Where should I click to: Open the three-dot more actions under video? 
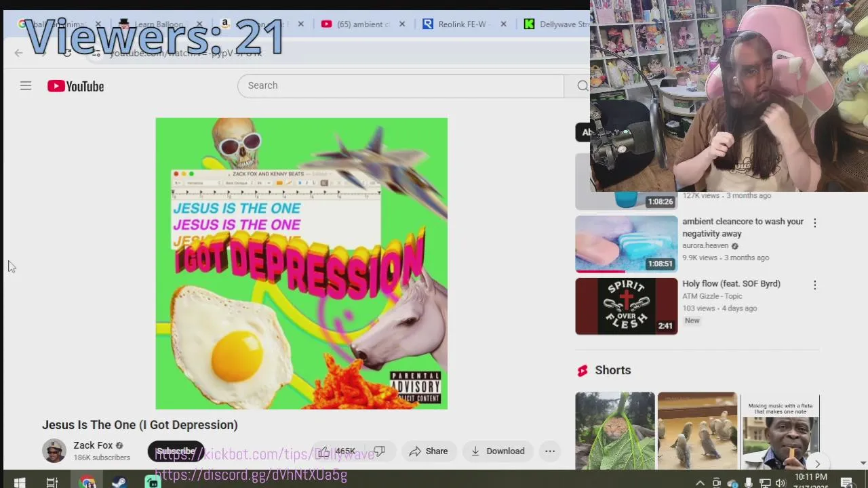tap(550, 451)
